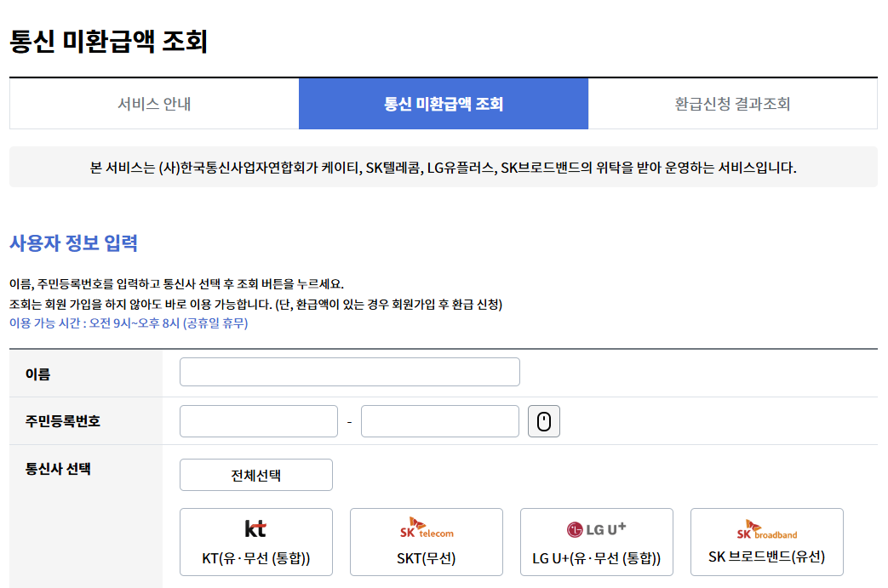
Task: Click the LG U+ logo icon
Action: click(x=596, y=529)
